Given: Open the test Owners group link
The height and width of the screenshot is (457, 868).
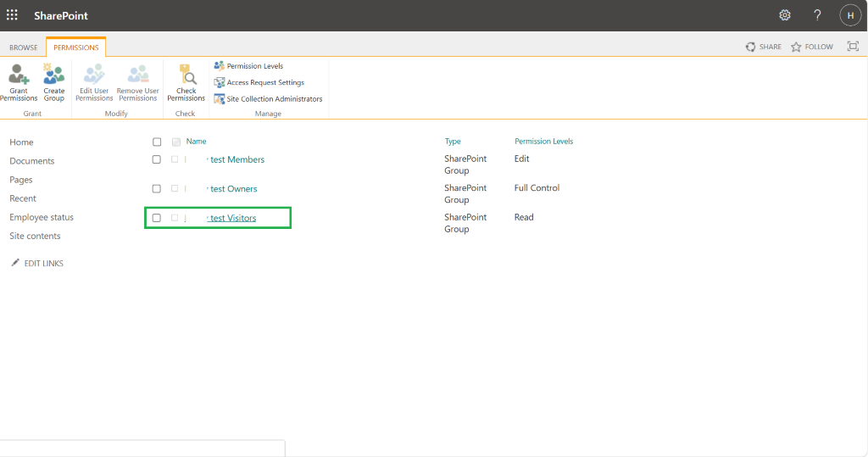Looking at the screenshot, I should click(234, 189).
